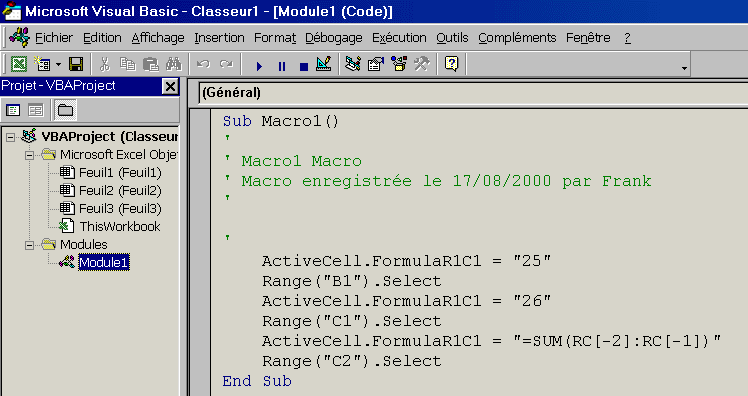Click View Code icon in project panel
The height and width of the screenshot is (396, 748).
[13, 110]
